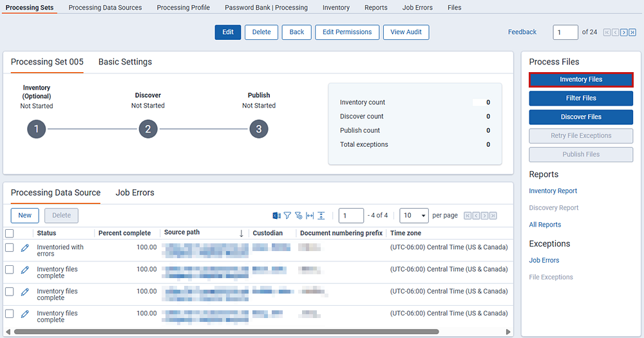Select the checkbox of the last data source row
The width and height of the screenshot is (644, 338).
point(10,314)
